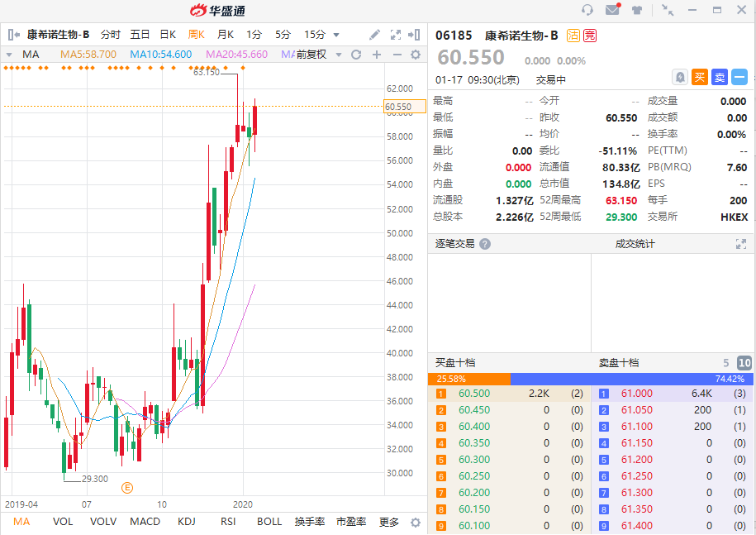Click the MA5:58.700 legend label
Viewport: 756px width, 535px height.
pyautogui.click(x=88, y=55)
